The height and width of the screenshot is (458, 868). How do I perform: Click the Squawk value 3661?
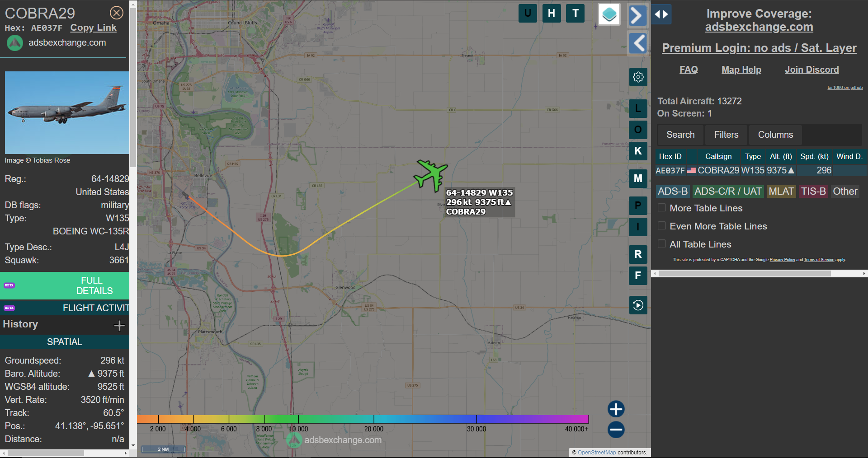click(x=119, y=260)
